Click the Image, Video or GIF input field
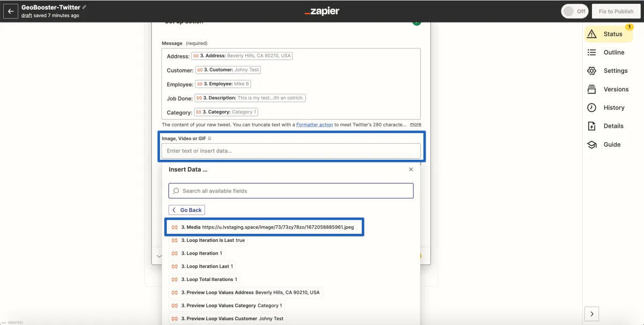Screen dimensions: 644x325 [291, 151]
